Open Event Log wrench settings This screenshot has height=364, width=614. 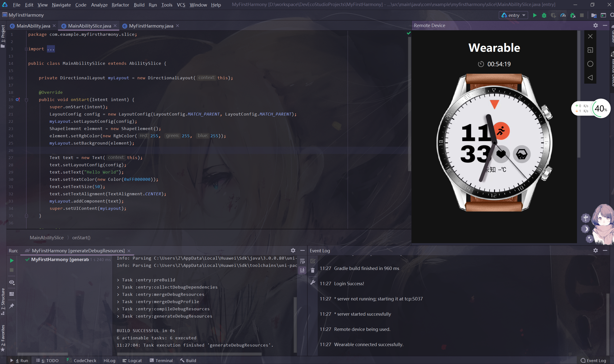pyautogui.click(x=313, y=282)
